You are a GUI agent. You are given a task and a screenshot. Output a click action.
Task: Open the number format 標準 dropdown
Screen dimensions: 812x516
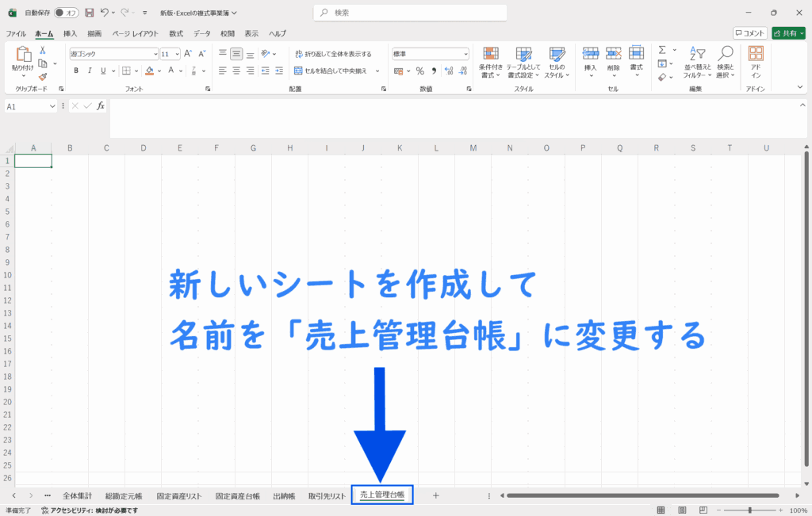click(x=465, y=54)
